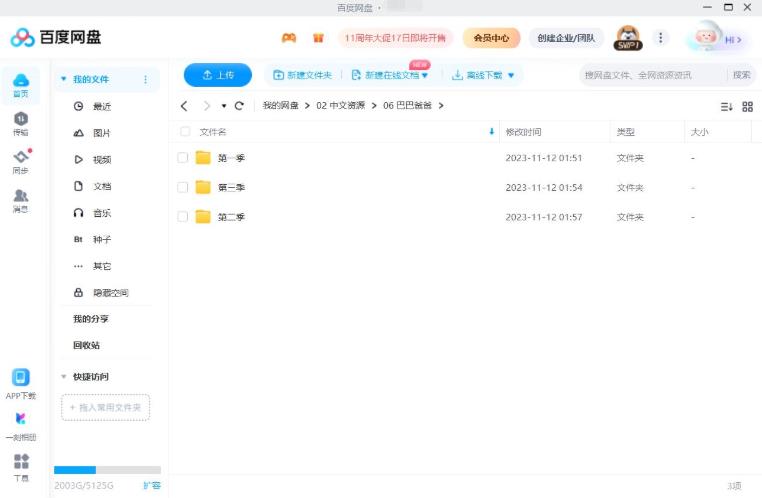762x498 pixels.
Task: Open the folder modified at 01:57
Action: [203, 217]
